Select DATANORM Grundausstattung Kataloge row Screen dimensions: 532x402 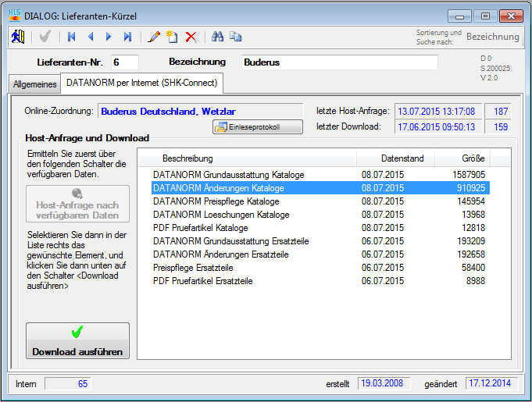click(x=229, y=175)
